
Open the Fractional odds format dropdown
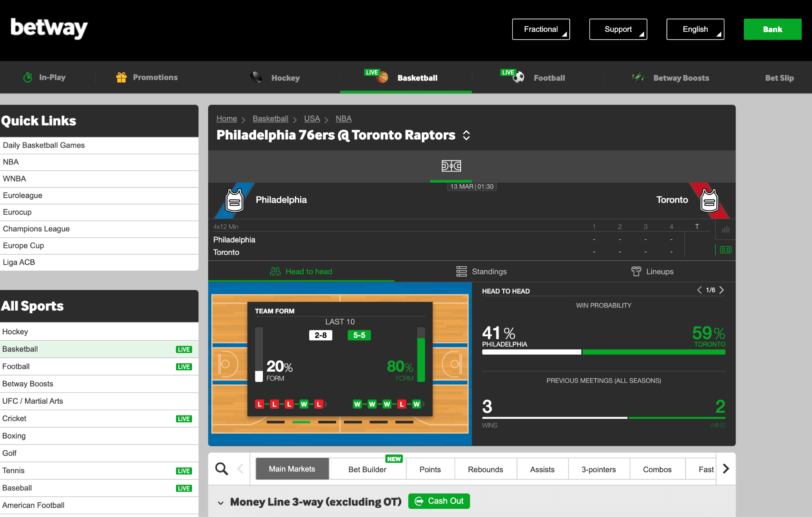pos(541,29)
